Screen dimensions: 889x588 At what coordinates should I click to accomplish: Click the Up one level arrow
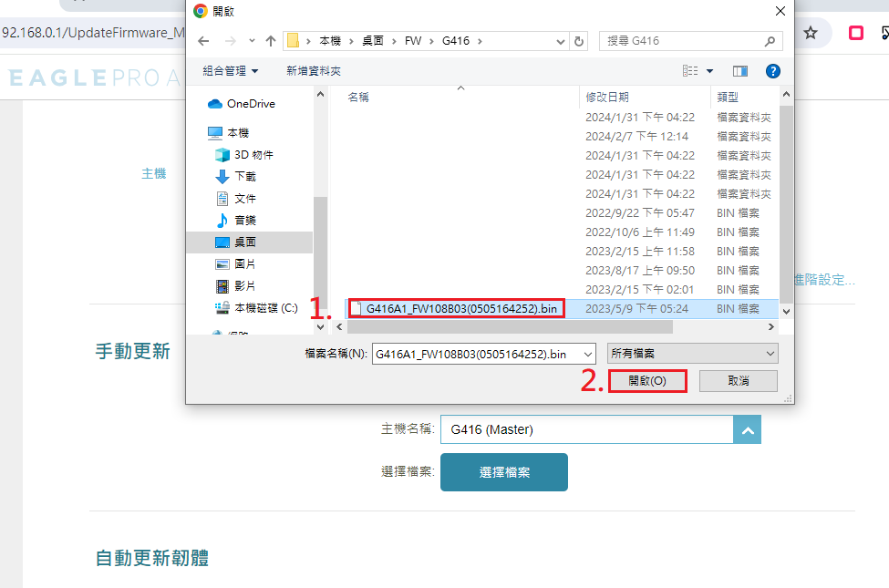[271, 41]
